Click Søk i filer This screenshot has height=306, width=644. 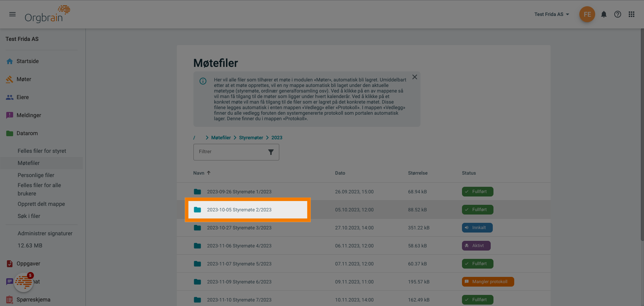pyautogui.click(x=29, y=216)
